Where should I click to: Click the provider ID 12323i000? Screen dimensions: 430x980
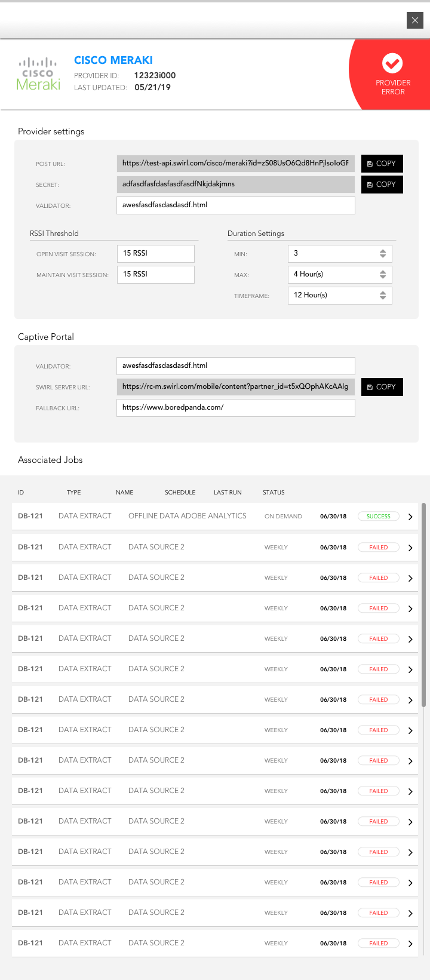155,75
